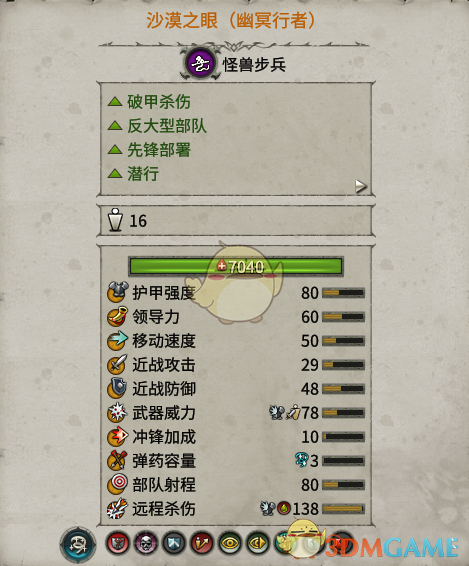Expand the 破甲杀伤 trait triangle
This screenshot has width=469, height=566.
tap(115, 101)
